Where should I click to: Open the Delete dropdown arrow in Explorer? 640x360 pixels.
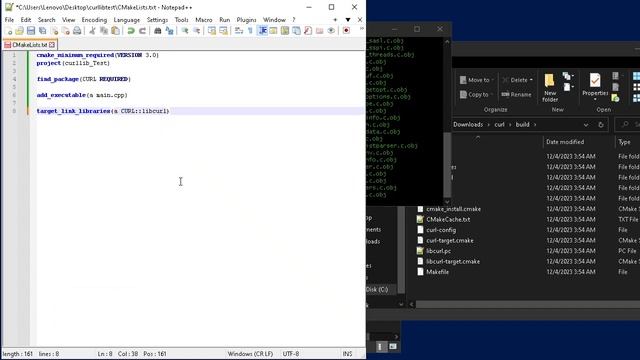531,80
